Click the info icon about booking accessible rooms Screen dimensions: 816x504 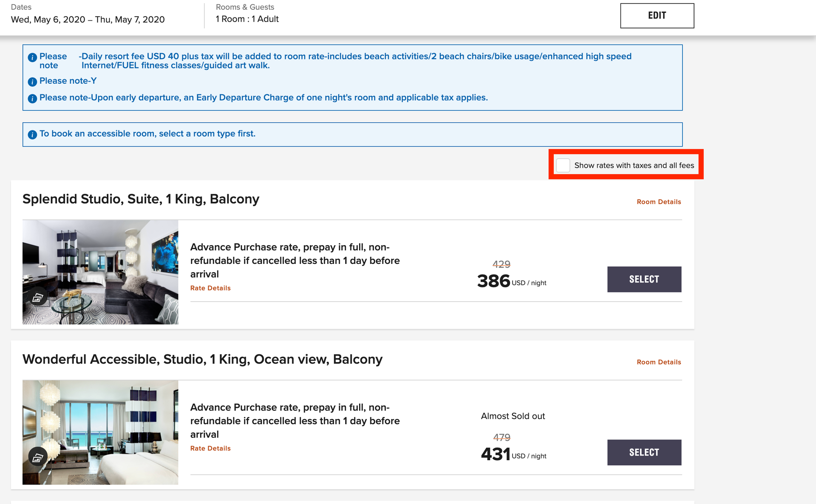click(32, 134)
